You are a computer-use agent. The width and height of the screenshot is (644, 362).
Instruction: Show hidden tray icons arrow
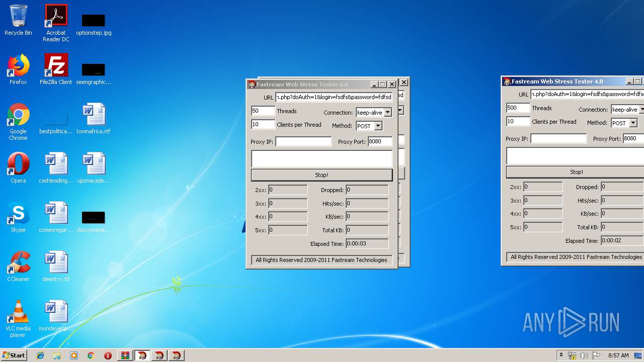click(561, 355)
